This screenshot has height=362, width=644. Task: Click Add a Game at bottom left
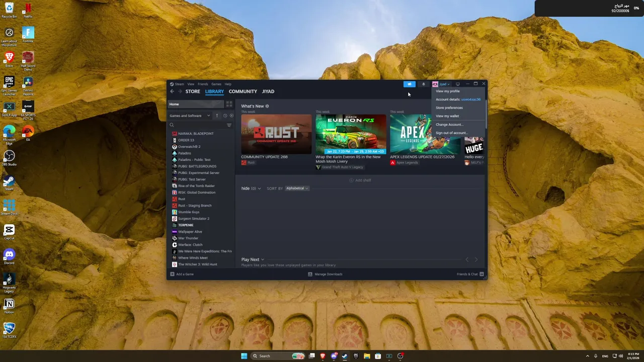pos(182,274)
